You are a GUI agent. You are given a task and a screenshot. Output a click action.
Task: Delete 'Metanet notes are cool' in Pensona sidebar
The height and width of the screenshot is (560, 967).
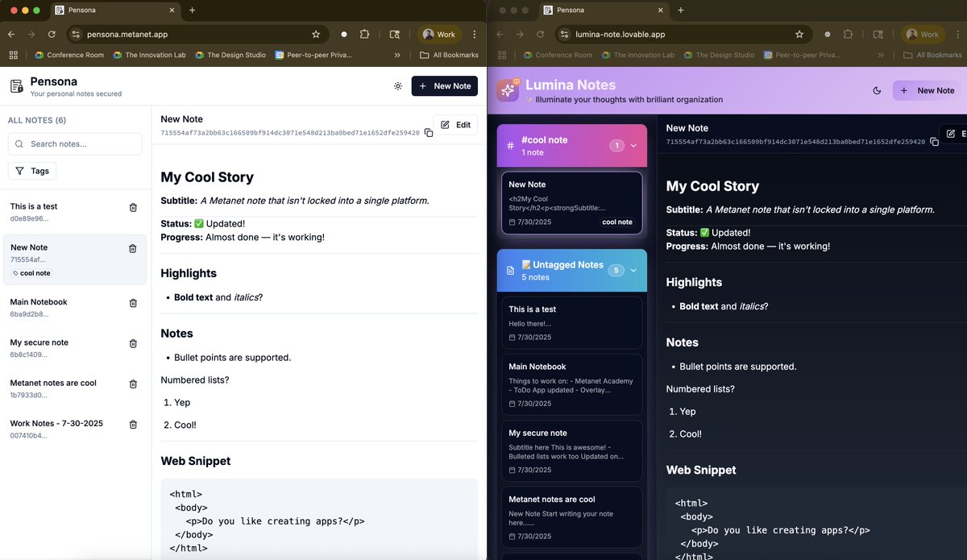133,384
